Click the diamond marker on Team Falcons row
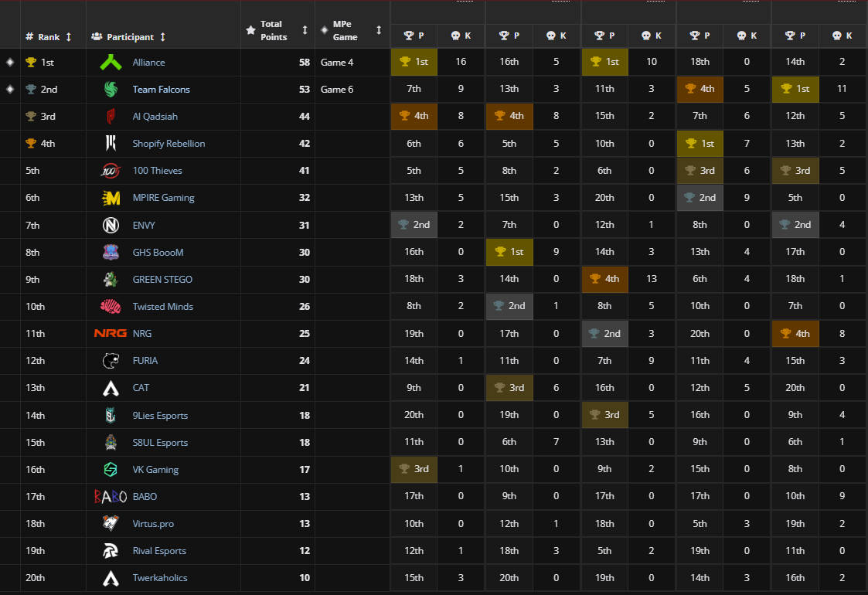 pyautogui.click(x=10, y=89)
